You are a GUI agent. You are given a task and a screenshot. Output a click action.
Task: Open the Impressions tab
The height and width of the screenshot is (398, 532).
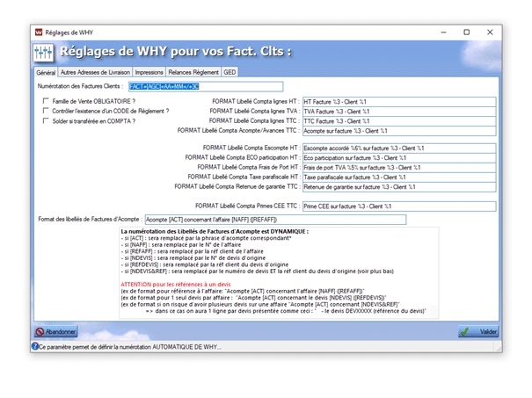pyautogui.click(x=149, y=72)
